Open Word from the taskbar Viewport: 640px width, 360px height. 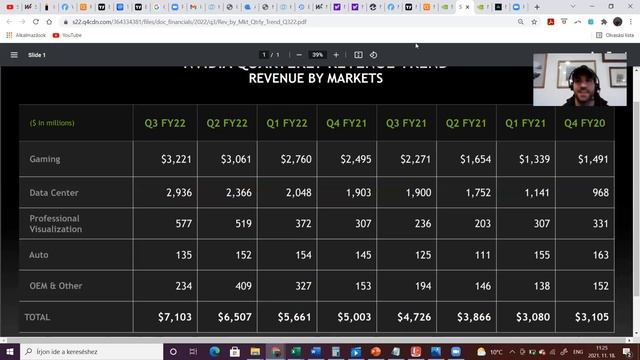pyautogui.click(x=316, y=351)
